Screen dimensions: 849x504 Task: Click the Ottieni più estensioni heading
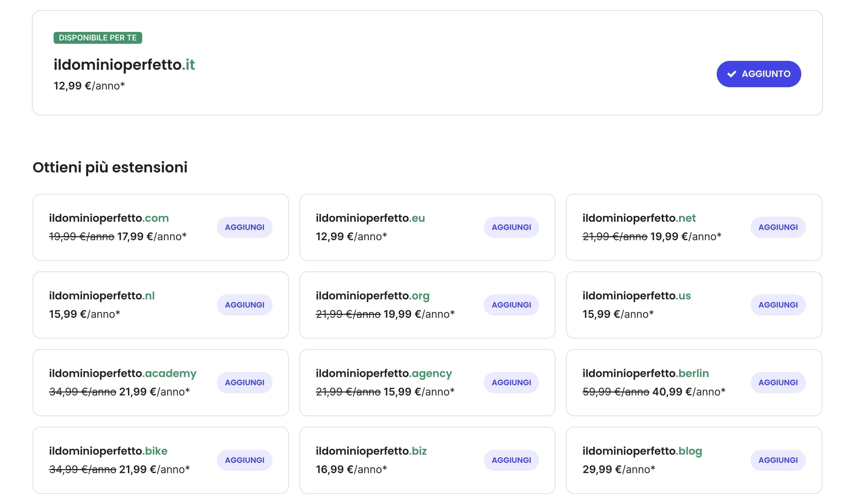[110, 167]
